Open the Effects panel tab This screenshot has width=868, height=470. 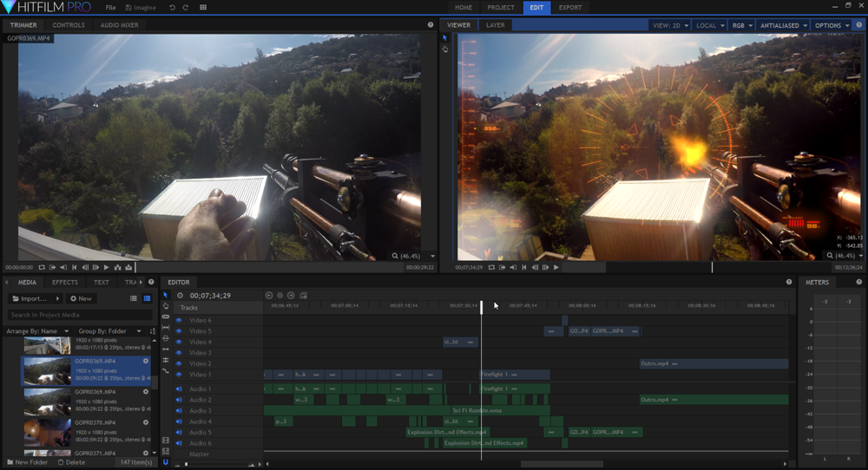65,282
